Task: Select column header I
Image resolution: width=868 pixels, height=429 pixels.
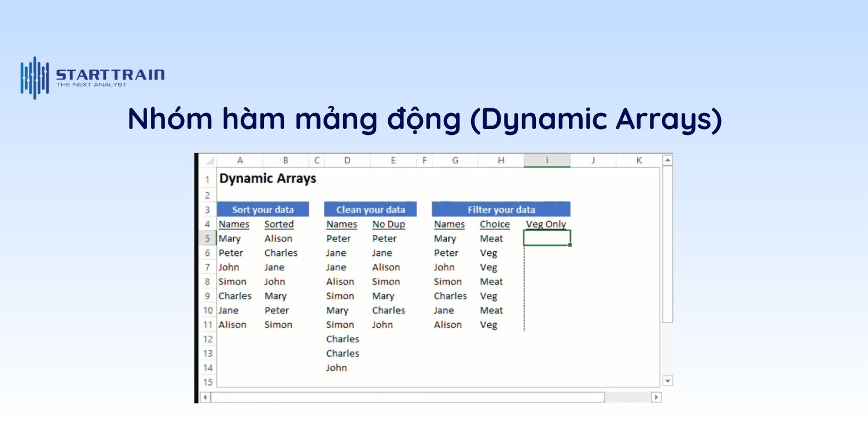Action: coord(546,160)
